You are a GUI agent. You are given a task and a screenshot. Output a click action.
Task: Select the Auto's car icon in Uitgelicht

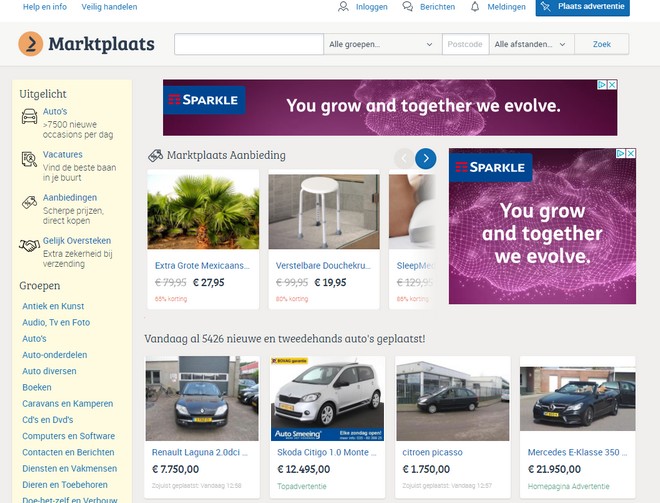[29, 116]
